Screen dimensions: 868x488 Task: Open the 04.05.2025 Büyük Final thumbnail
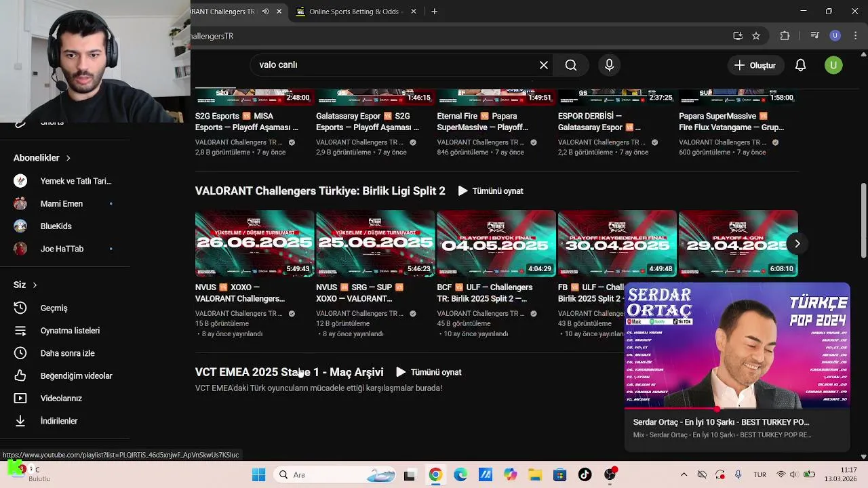click(x=496, y=243)
